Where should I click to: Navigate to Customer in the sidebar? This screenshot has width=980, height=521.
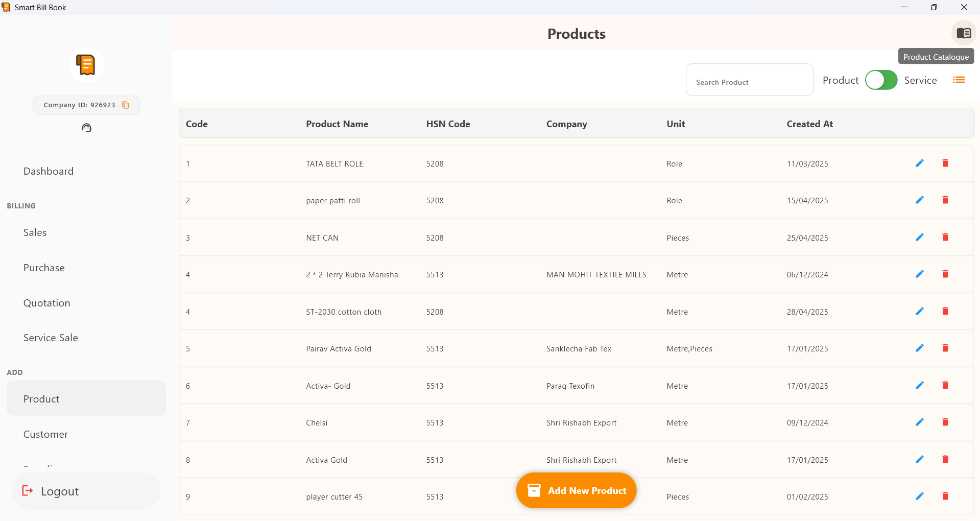[45, 434]
